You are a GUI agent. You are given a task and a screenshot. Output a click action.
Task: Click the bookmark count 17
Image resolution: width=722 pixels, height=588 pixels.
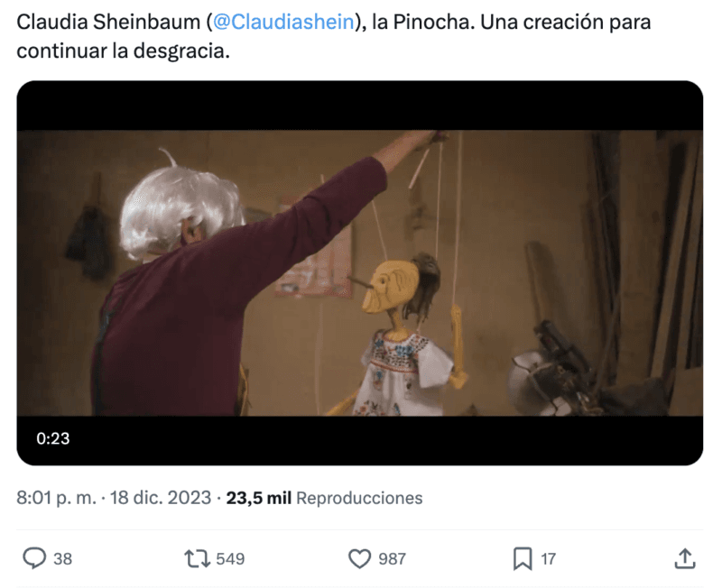coord(548,559)
